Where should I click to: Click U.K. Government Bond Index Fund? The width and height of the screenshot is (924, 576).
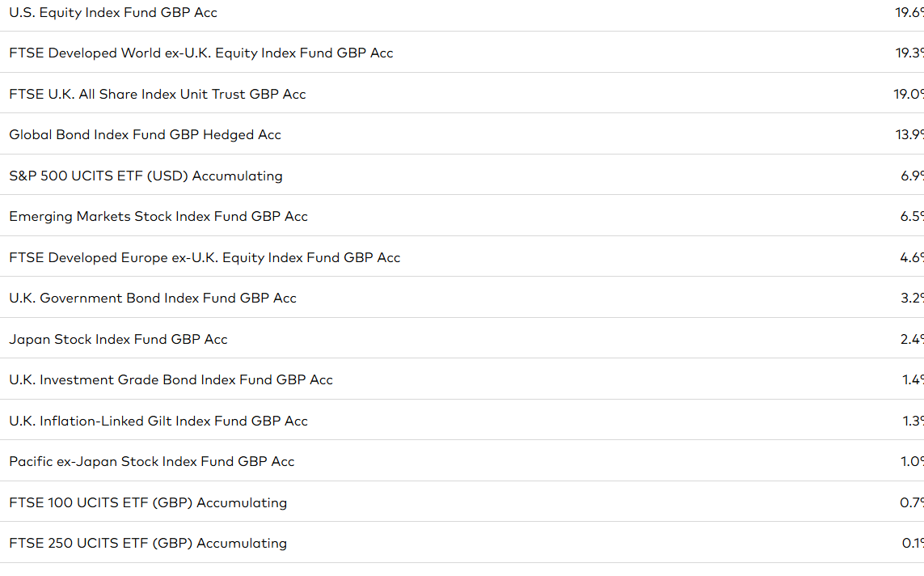pyautogui.click(x=153, y=299)
